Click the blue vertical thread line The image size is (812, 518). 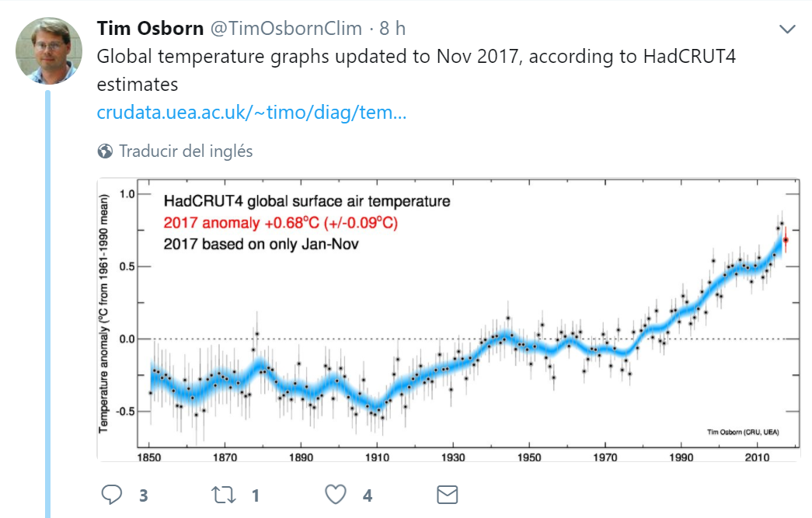point(47,311)
